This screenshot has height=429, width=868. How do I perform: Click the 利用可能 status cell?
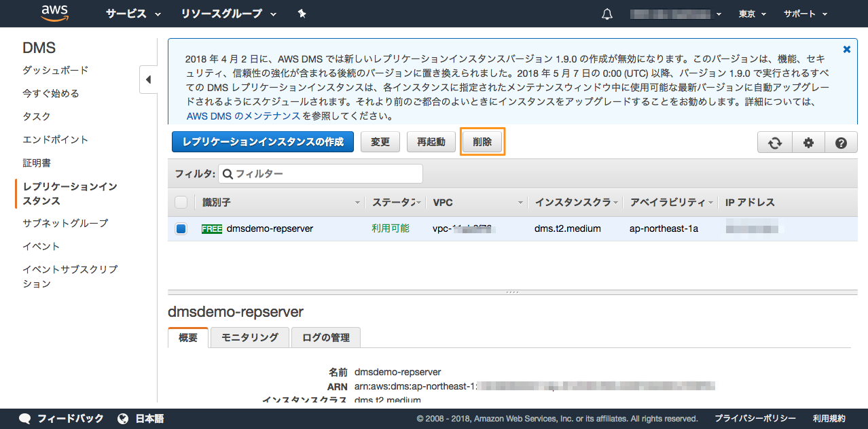click(x=391, y=228)
